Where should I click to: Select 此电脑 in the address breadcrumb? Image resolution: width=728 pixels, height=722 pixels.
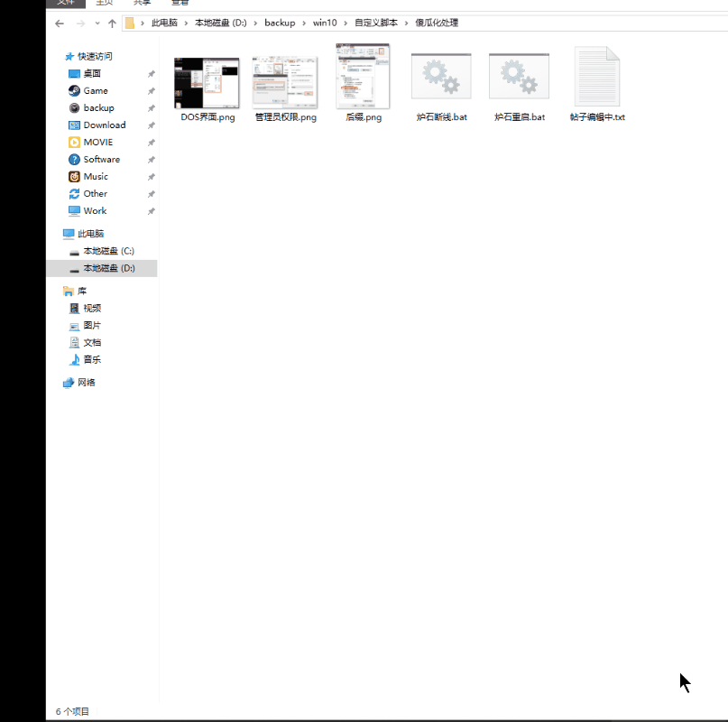click(x=164, y=23)
